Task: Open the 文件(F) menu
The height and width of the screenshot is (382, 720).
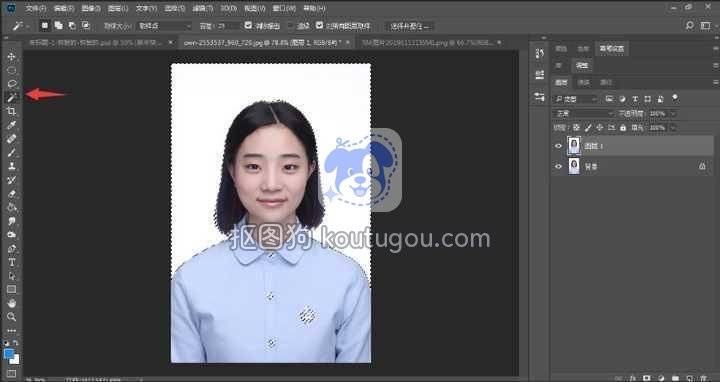Action: pyautogui.click(x=35, y=8)
